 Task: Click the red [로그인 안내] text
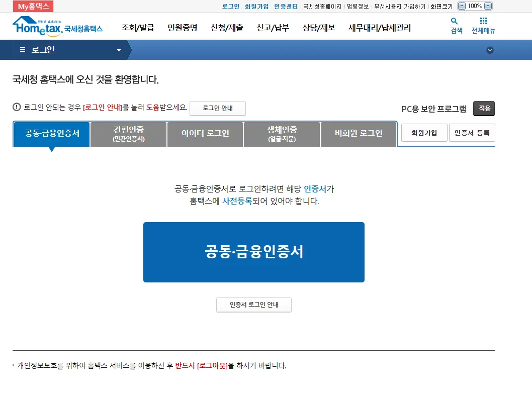click(102, 108)
